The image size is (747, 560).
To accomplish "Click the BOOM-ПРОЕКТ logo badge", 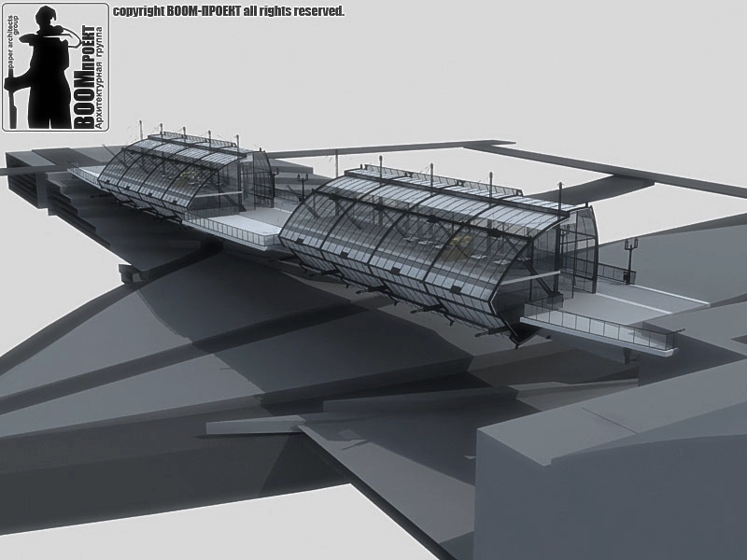I will pos(56,67).
